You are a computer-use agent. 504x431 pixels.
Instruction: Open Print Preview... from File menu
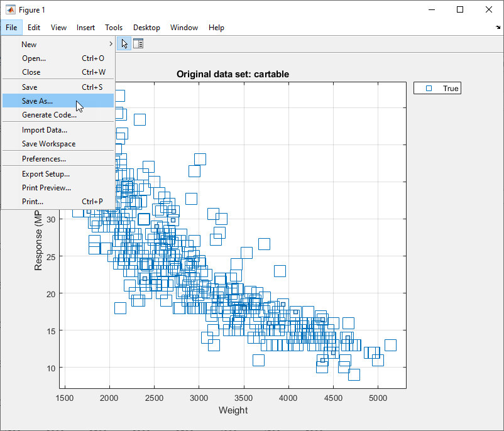tap(46, 188)
